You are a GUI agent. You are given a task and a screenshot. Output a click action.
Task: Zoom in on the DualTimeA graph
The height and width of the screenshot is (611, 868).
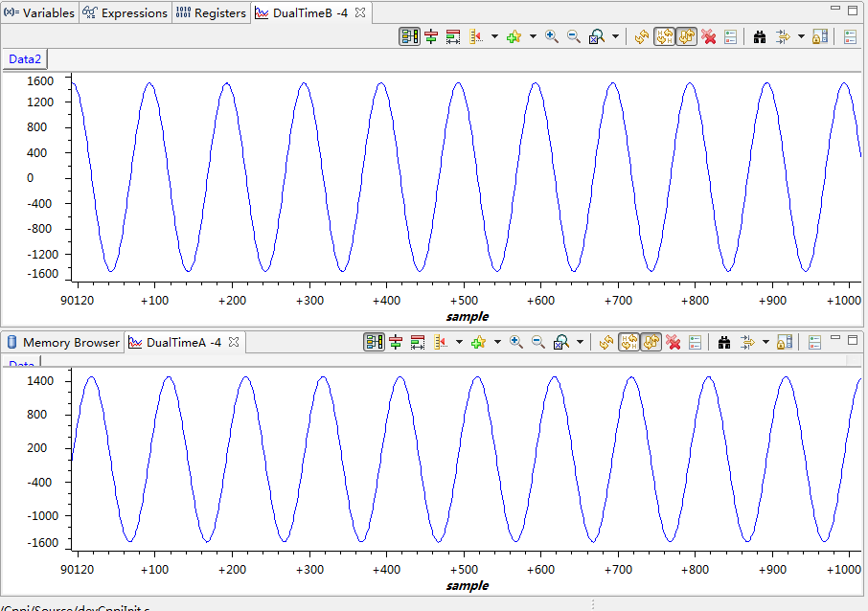(x=516, y=343)
